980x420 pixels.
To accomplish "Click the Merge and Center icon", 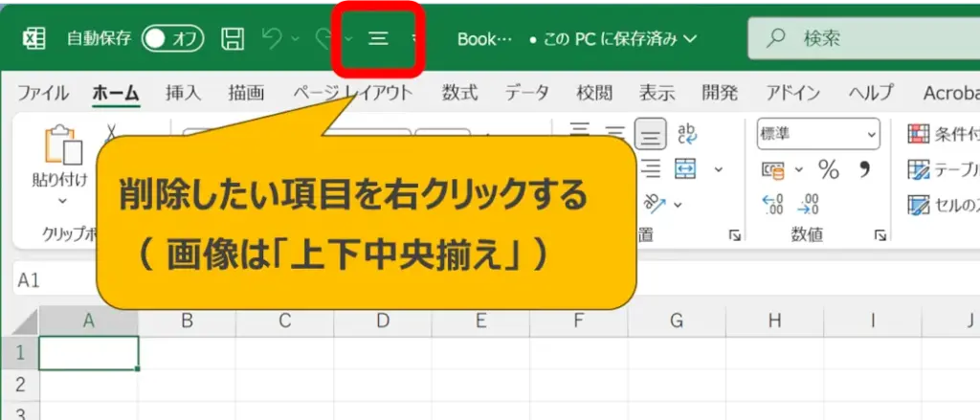I will click(685, 169).
